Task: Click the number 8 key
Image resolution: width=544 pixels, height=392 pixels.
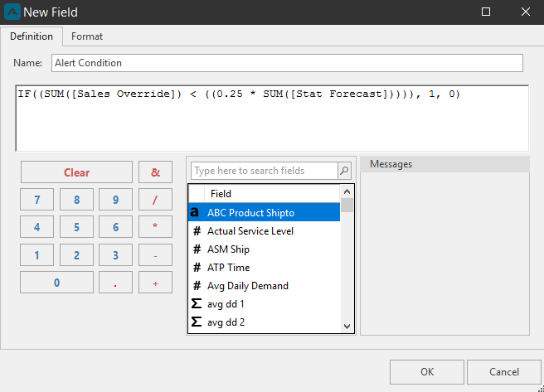Action: (76, 200)
